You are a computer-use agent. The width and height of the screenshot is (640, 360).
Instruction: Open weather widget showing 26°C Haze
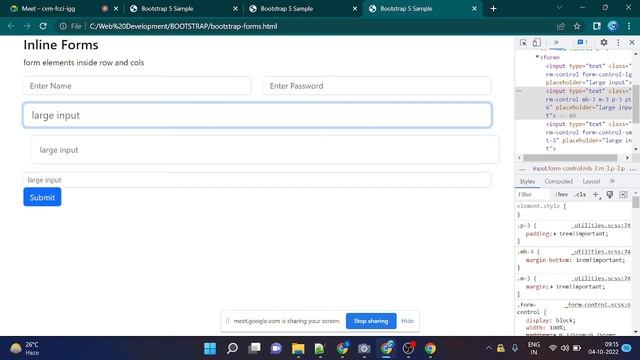point(24,348)
